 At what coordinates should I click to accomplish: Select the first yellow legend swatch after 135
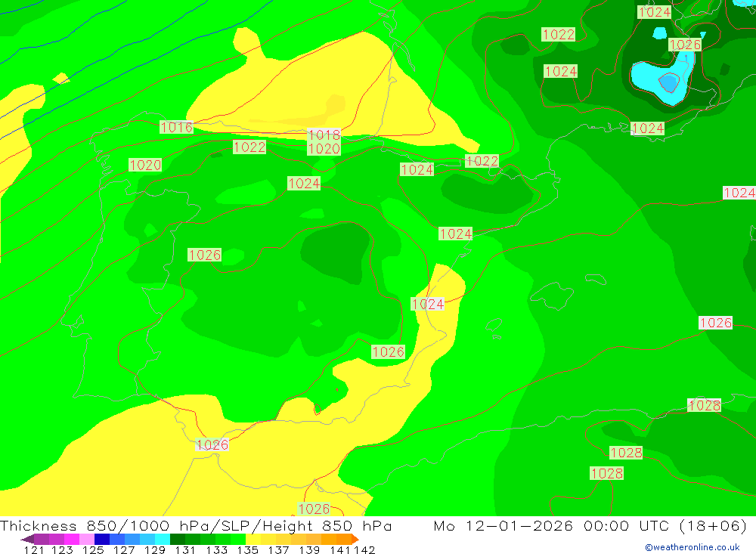click(x=253, y=539)
